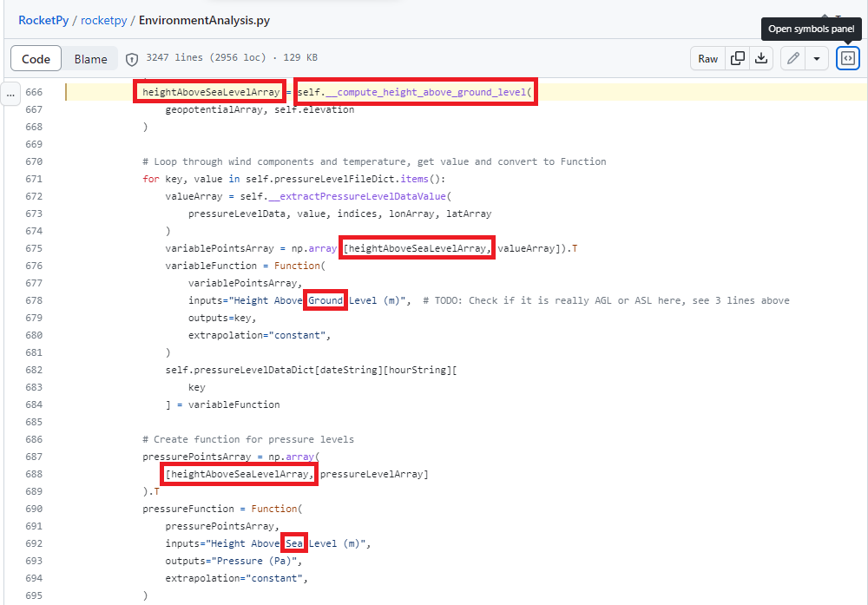
Task: Click the highlighted line number 666
Action: click(x=35, y=91)
